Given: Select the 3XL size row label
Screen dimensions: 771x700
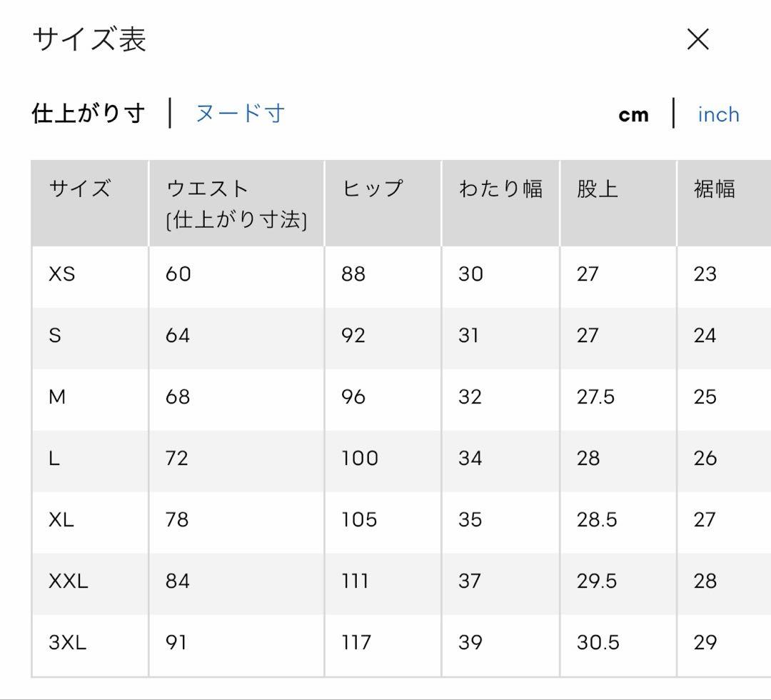Looking at the screenshot, I should click(x=67, y=642).
